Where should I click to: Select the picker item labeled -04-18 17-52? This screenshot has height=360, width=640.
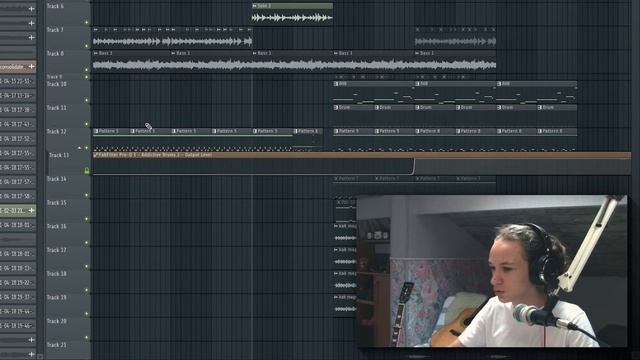[18, 138]
